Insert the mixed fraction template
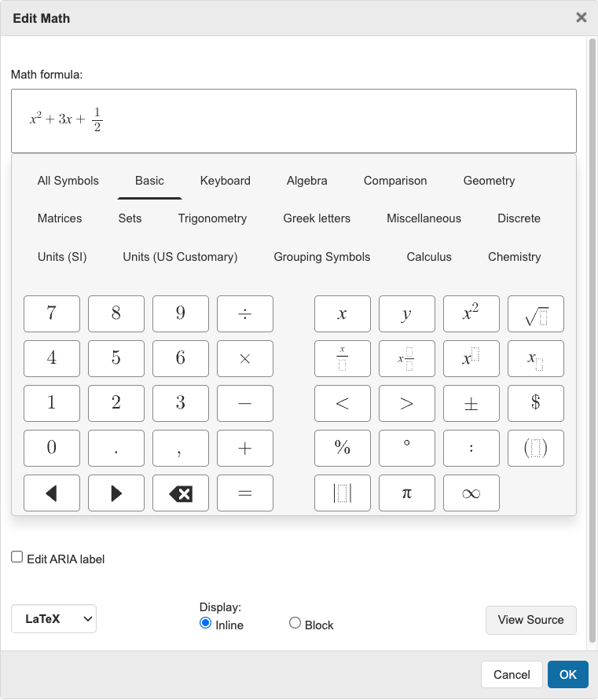Image resolution: width=598 pixels, height=700 pixels. [407, 358]
